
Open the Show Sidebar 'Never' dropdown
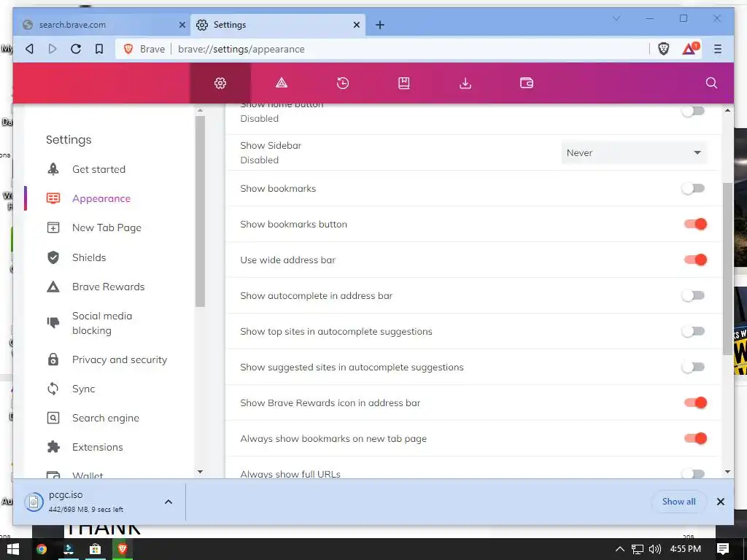(x=634, y=153)
